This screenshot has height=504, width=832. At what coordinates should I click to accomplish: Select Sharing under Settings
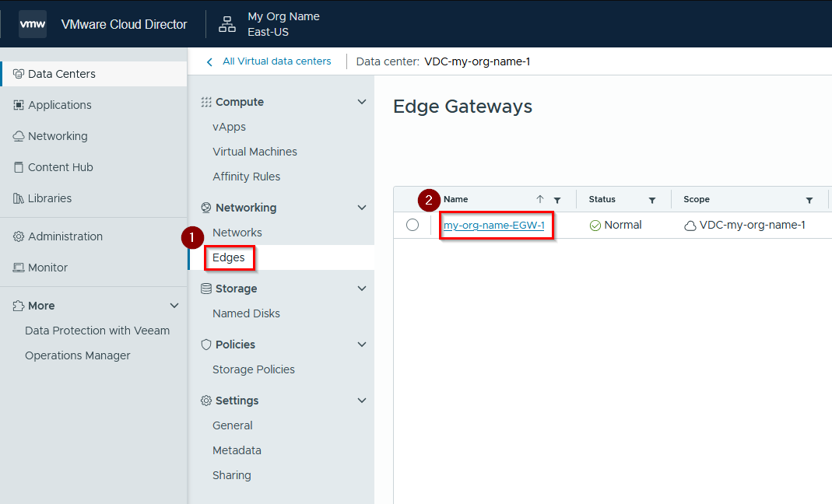[231, 475]
